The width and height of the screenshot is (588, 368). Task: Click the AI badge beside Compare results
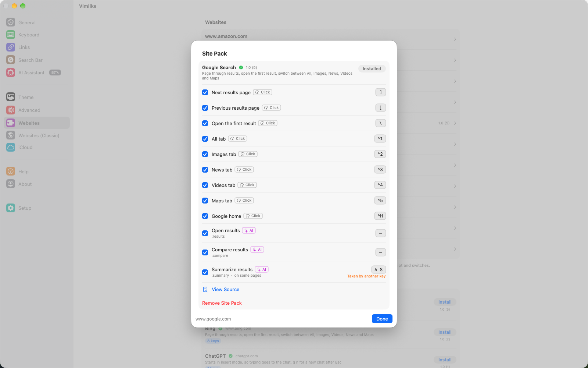[257, 250]
